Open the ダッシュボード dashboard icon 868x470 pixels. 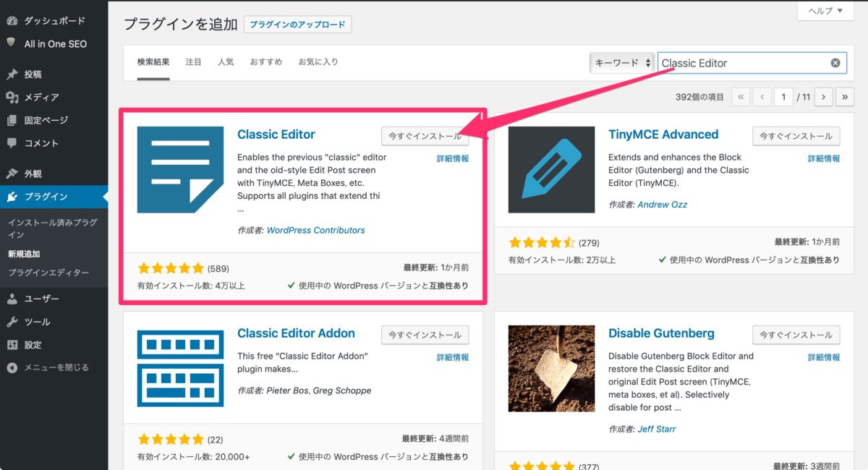point(12,21)
